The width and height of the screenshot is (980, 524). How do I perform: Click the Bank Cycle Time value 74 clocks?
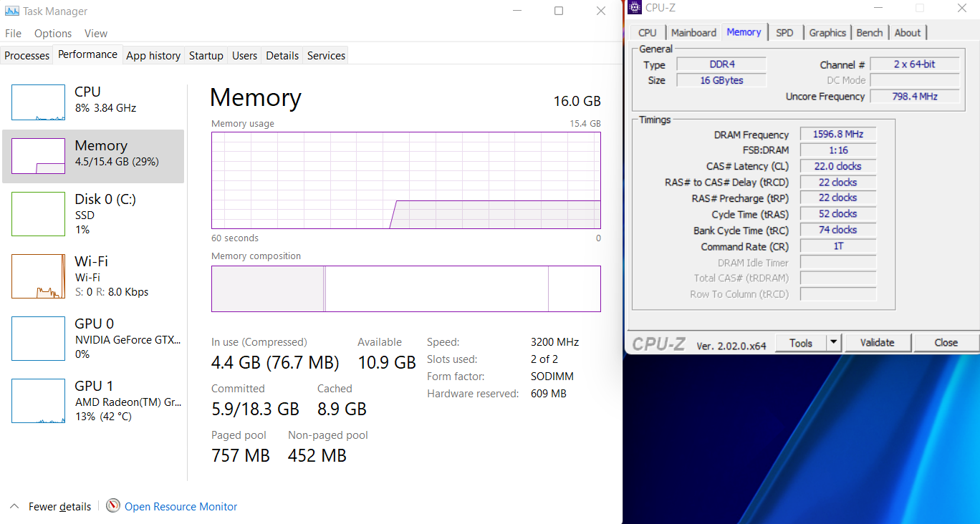(x=837, y=230)
